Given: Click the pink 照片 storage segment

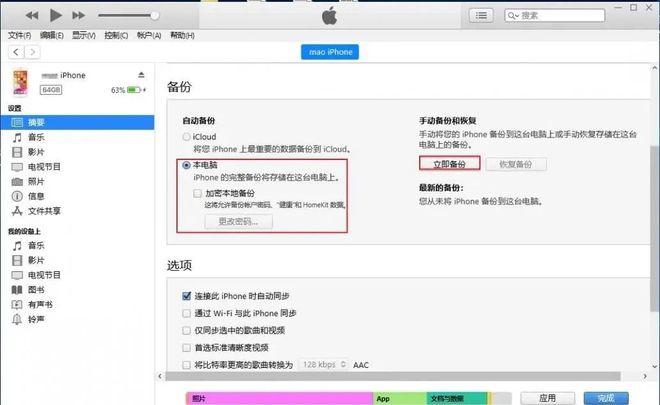Looking at the screenshot, I should 279,398.
